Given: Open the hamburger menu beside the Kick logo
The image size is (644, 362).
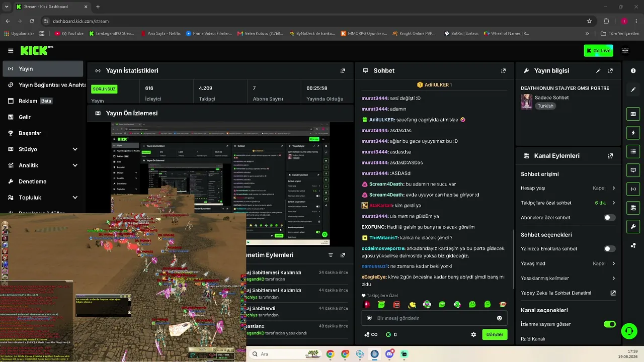Looking at the screenshot, I should (x=11, y=51).
